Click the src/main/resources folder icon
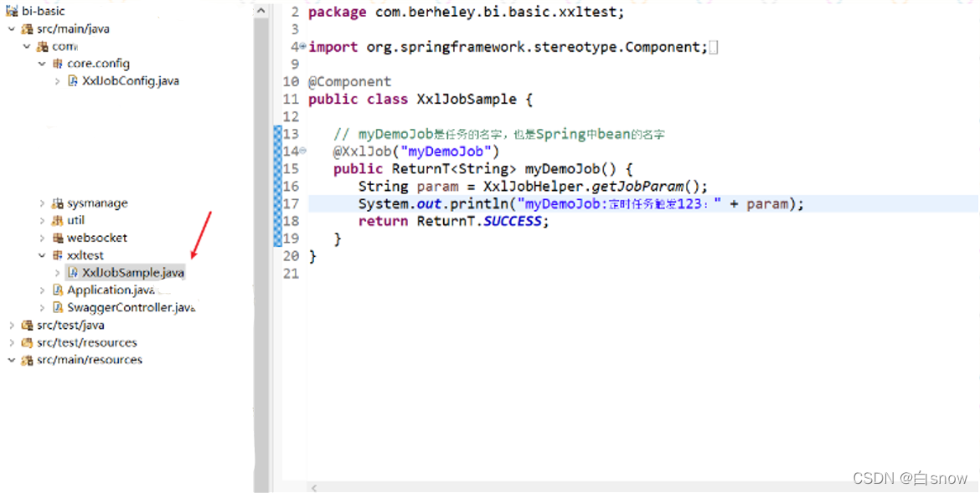This screenshot has width=980, height=493. [x=27, y=360]
